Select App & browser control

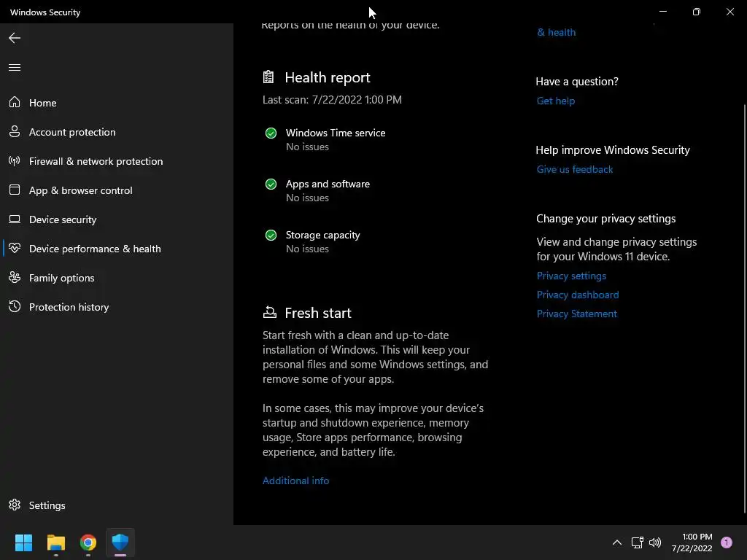click(x=117, y=190)
